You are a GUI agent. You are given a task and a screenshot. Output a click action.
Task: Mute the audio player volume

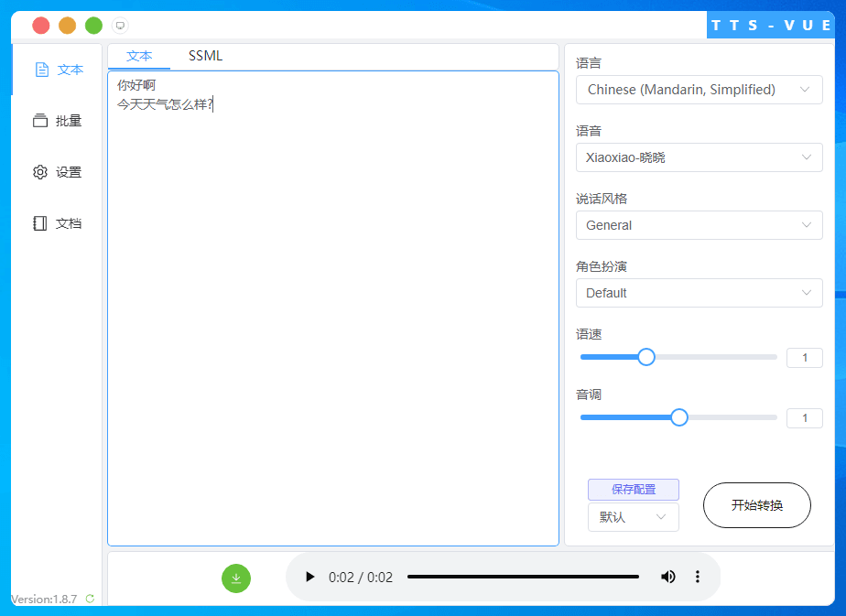coord(667,577)
